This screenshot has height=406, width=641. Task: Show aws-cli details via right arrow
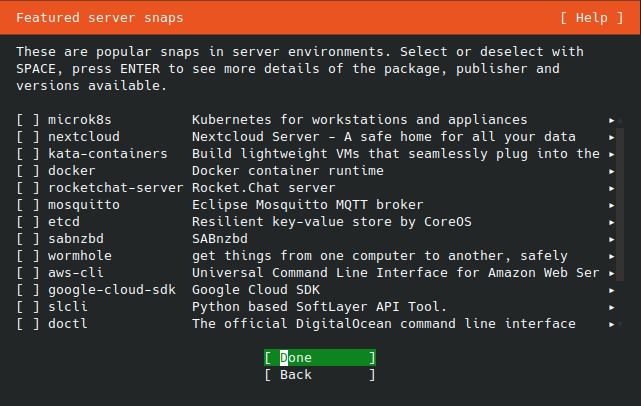pyautogui.click(x=612, y=273)
